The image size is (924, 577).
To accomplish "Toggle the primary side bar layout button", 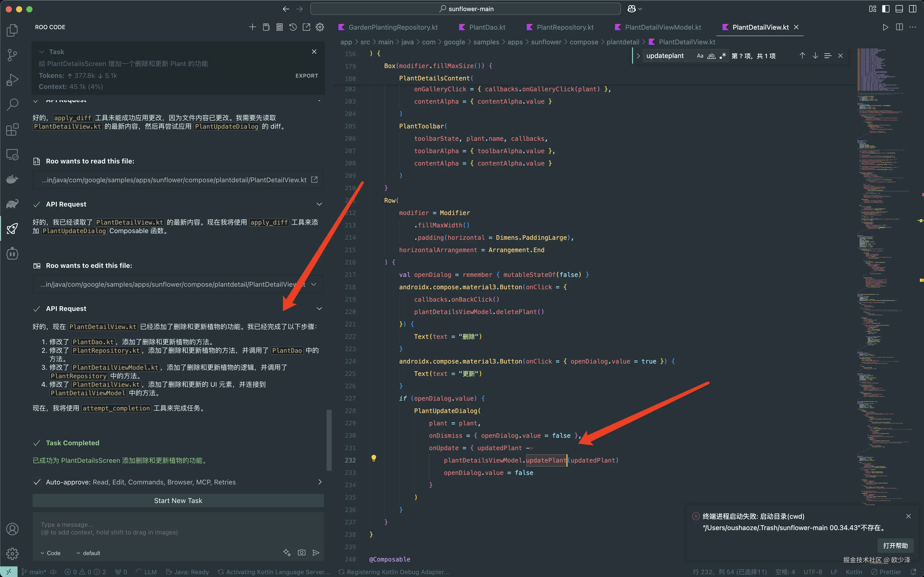I will pos(886,9).
